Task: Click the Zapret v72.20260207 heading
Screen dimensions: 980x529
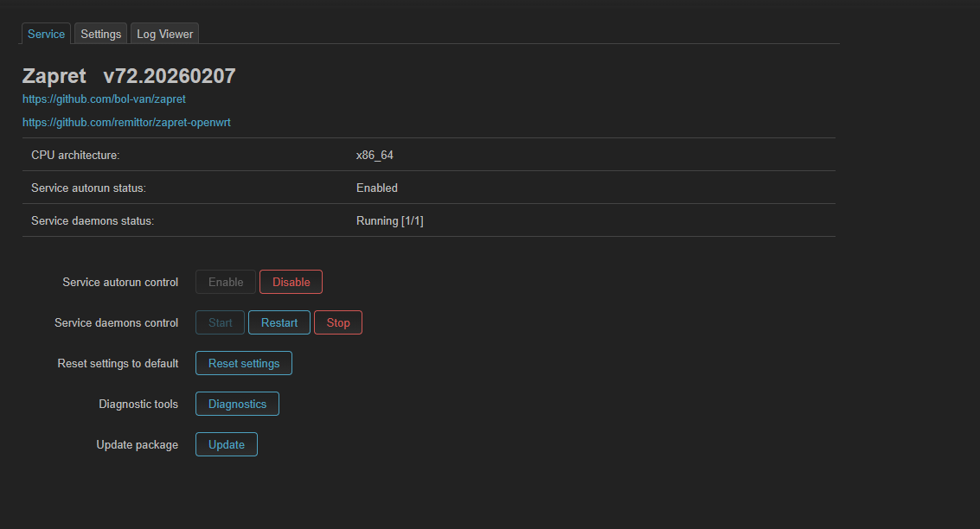Action: 129,75
